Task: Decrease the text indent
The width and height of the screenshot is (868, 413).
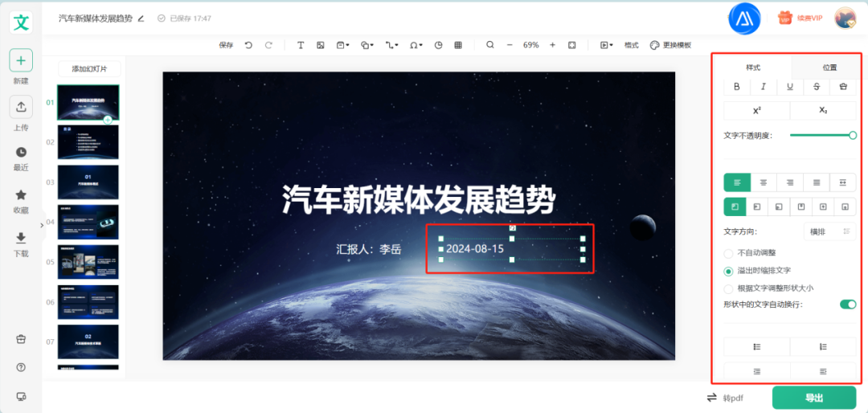Action: point(757,371)
